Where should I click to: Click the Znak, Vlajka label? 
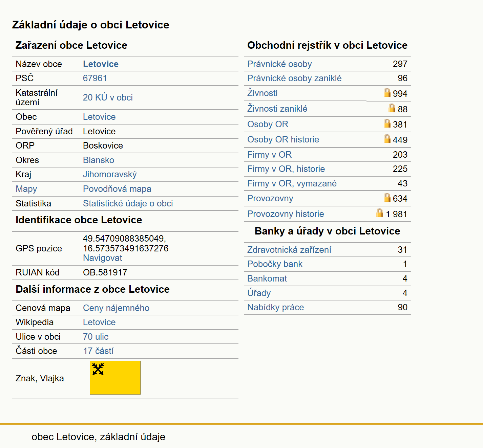(40, 378)
